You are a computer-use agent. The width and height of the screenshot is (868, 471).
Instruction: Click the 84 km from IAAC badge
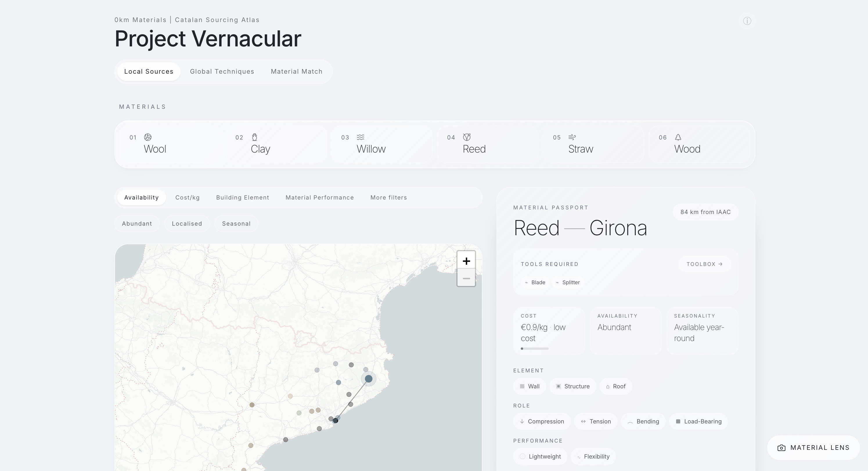[x=705, y=212]
